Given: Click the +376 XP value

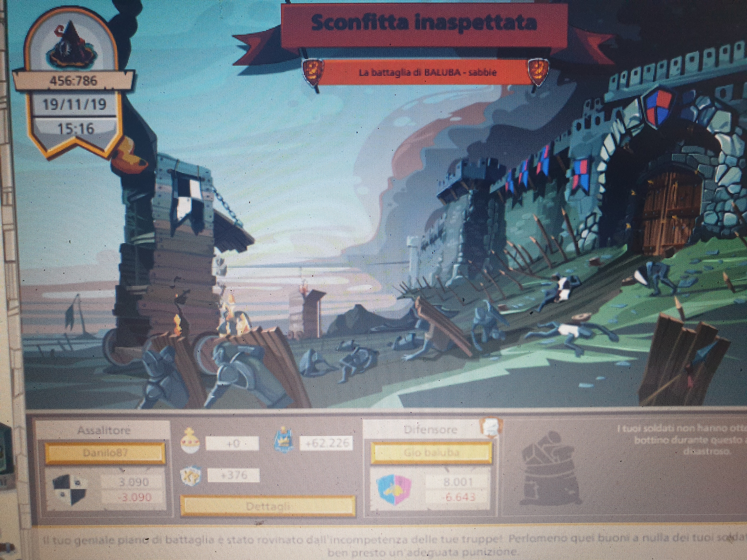Looking at the screenshot, I should [x=233, y=476].
